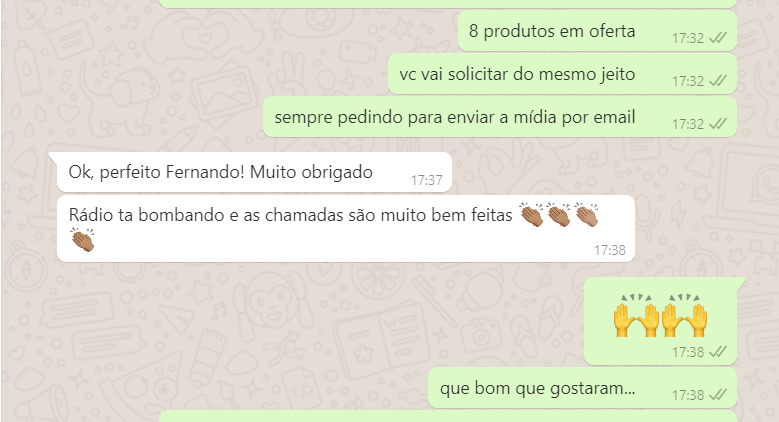The image size is (779, 422).
Task: Click the 17:32 time on '8 produtos em oferta'
Action: point(688,38)
